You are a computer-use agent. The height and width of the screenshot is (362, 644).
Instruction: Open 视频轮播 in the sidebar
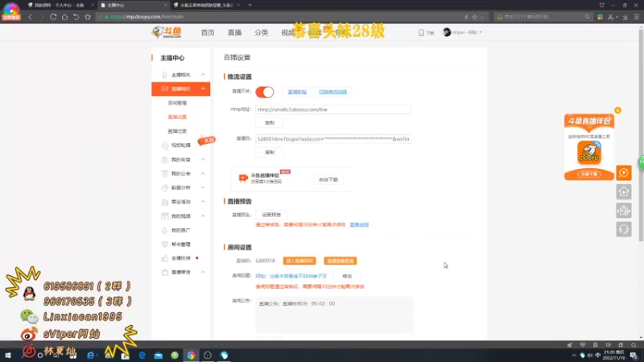click(x=180, y=146)
